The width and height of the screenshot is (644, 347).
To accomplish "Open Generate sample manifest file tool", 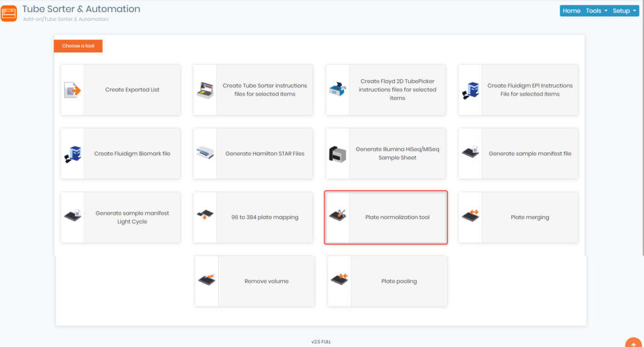I will [x=518, y=154].
